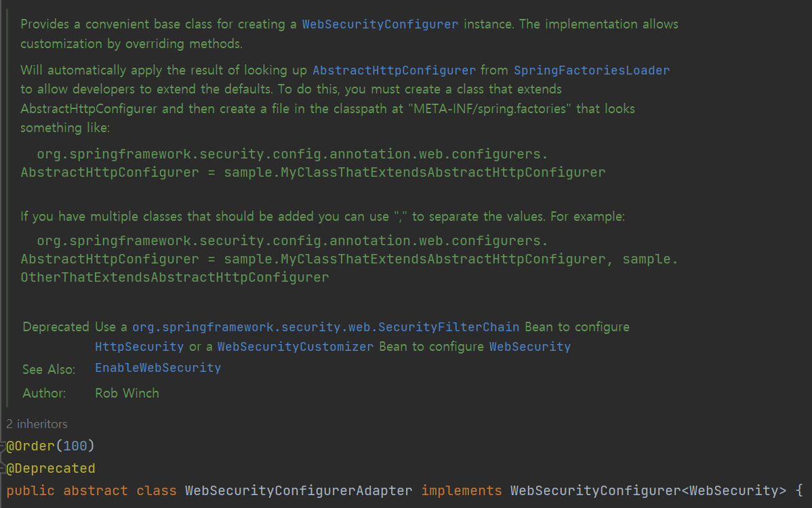
Task: Click the WebSecurity link in the Deprecated note
Action: 529,347
